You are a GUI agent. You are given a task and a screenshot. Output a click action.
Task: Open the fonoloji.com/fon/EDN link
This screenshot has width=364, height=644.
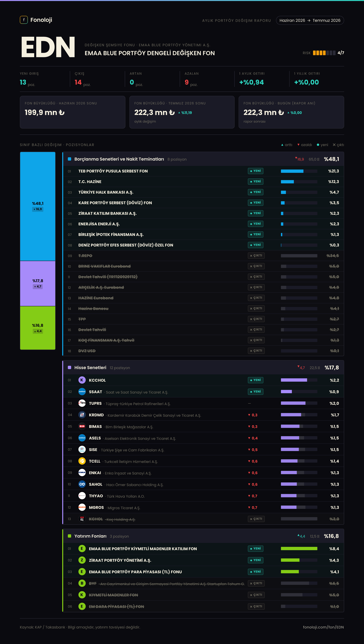323,627
